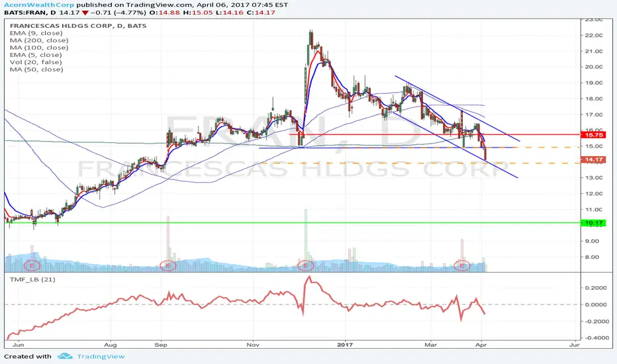Click the 'BATS:FRAN, D' symbol header

point(30,13)
